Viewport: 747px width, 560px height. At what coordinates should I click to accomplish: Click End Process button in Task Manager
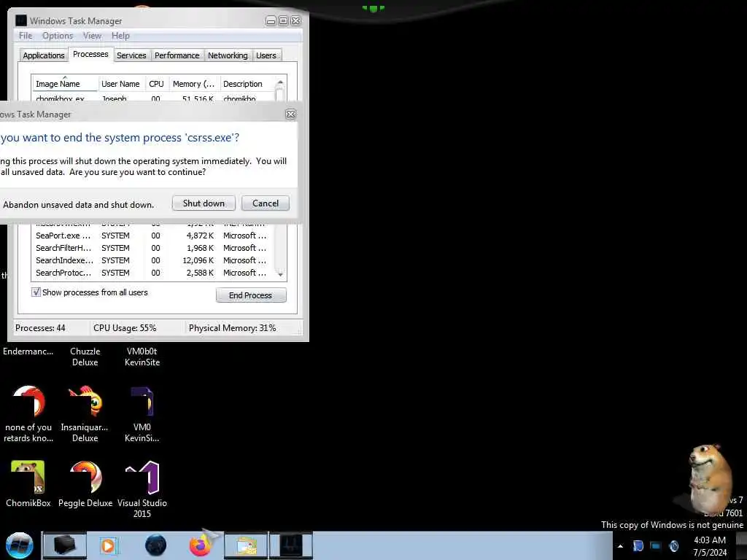[x=251, y=295]
